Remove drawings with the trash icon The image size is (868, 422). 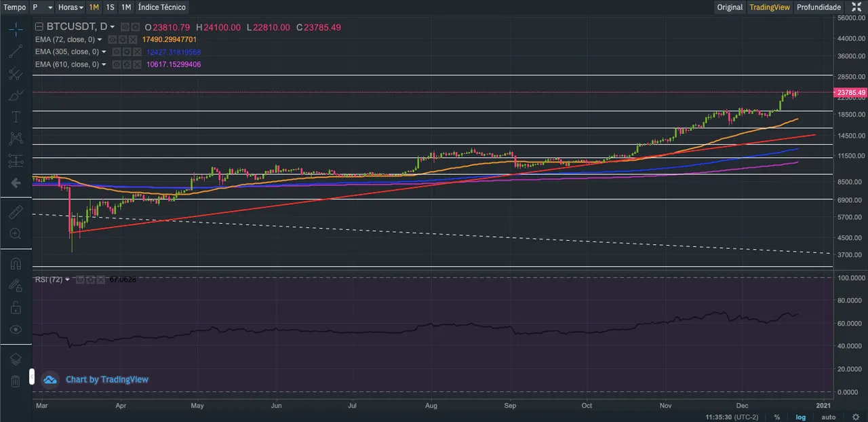tap(16, 381)
